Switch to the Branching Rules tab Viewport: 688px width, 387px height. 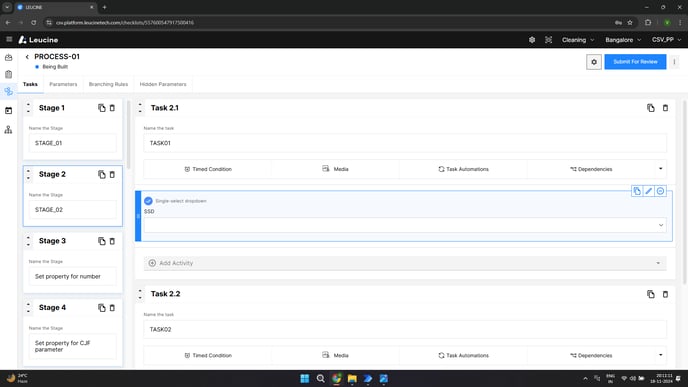108,84
